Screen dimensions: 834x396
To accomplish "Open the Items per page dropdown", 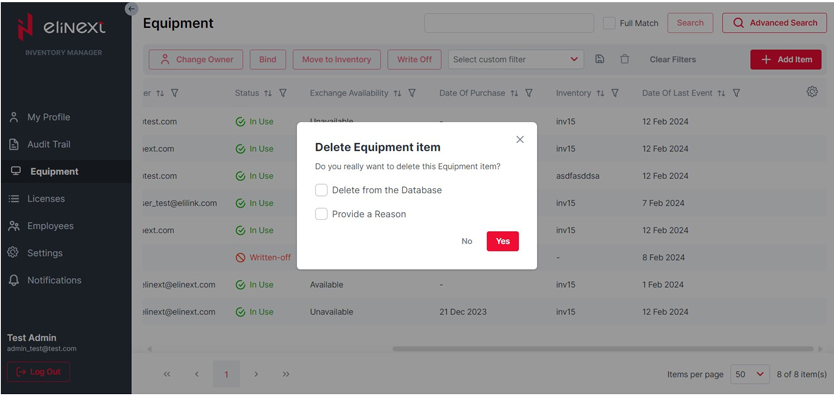I will 750,374.
